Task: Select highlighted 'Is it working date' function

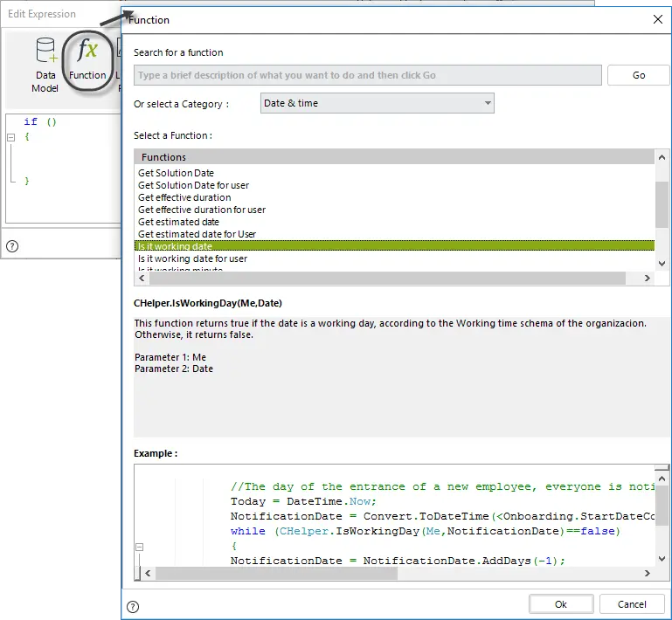Action: point(394,245)
